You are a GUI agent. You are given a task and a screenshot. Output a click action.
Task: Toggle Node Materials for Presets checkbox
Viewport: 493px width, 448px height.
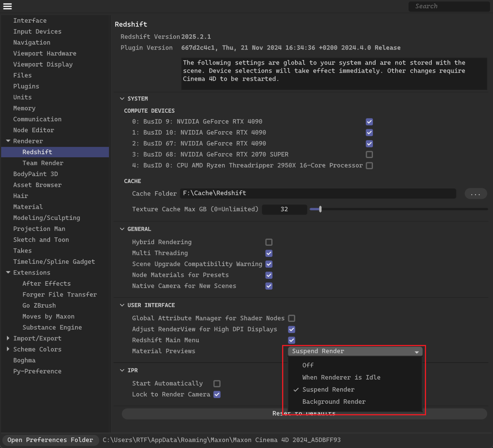click(269, 275)
